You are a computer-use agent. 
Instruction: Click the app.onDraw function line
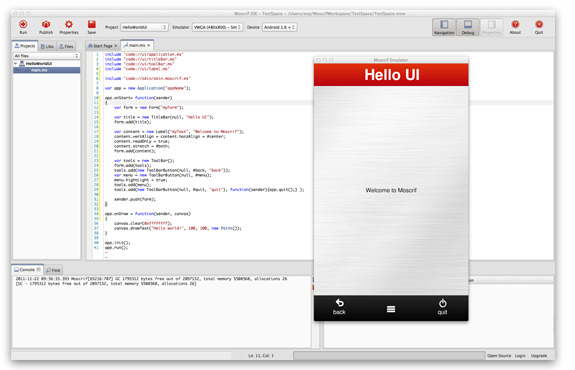(x=148, y=214)
